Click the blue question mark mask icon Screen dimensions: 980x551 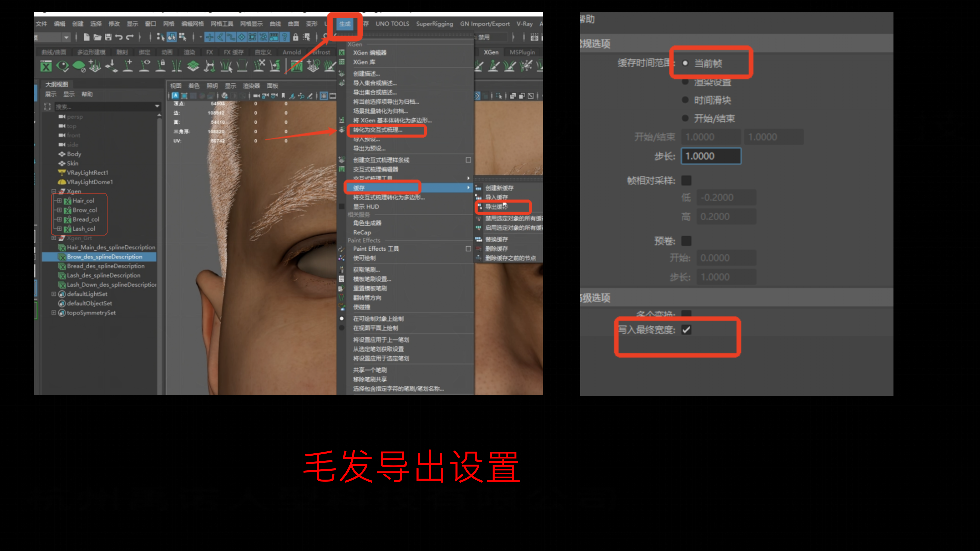coord(284,37)
